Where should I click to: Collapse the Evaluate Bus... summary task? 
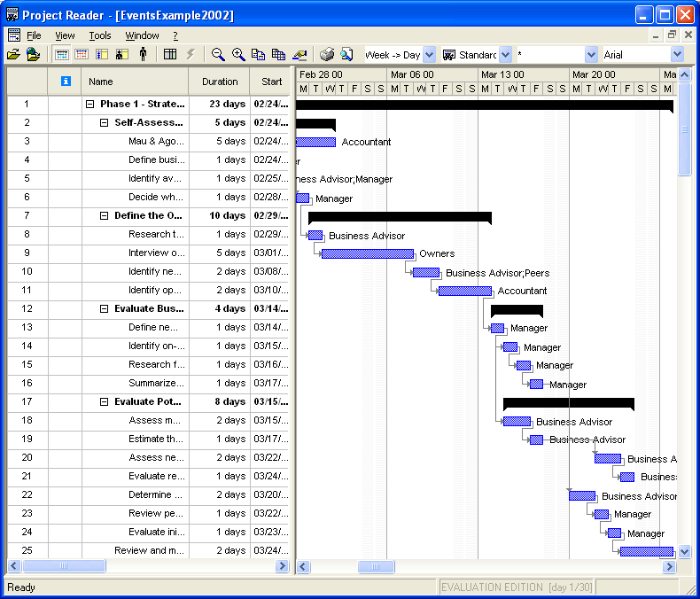(x=104, y=309)
